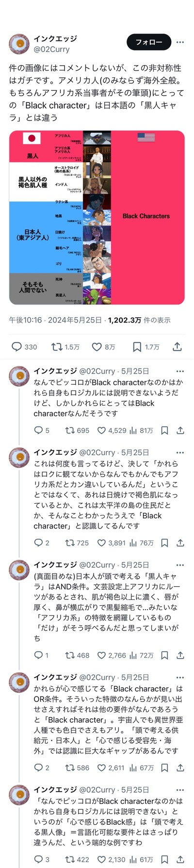Expand options menu of the last reply
Viewport: 194px width, 868px height.
pyautogui.click(x=180, y=790)
